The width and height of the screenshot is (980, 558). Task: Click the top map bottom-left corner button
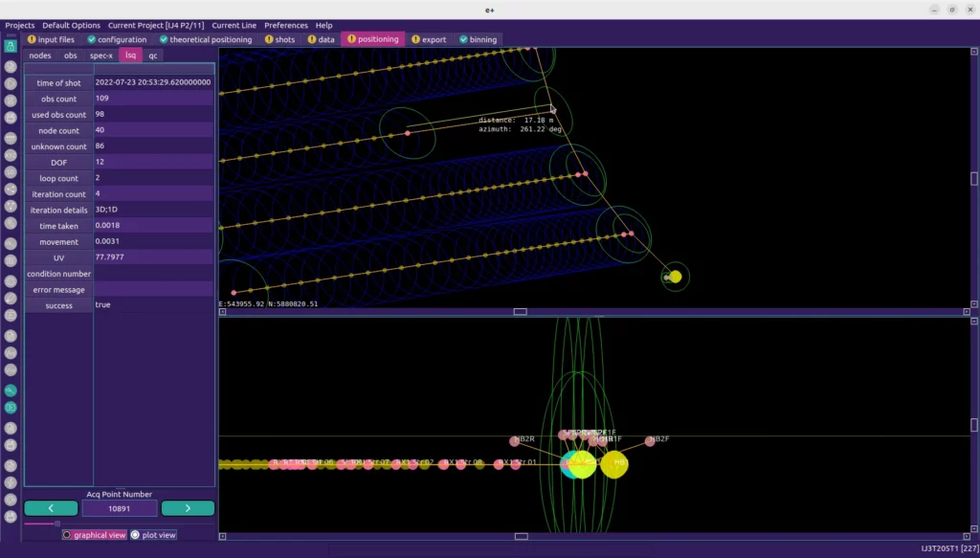pyautogui.click(x=222, y=312)
